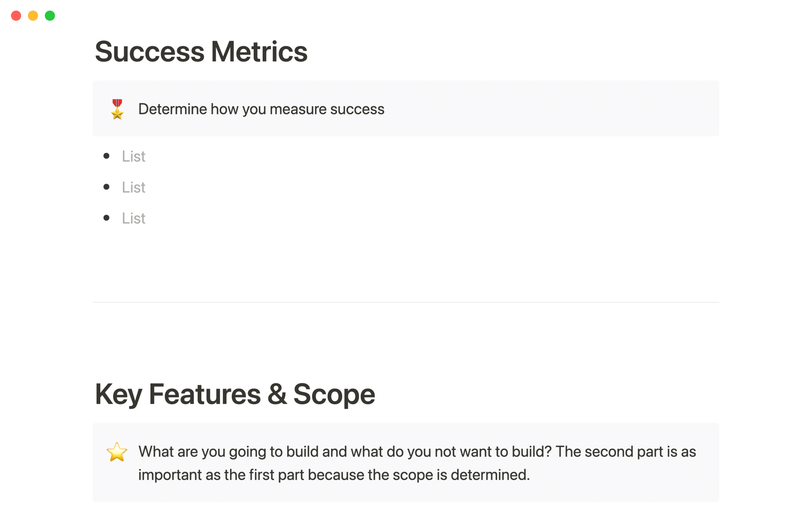This screenshot has height=508, width=812.
Task: Click the star emoji icon in callout
Action: pyautogui.click(x=117, y=452)
